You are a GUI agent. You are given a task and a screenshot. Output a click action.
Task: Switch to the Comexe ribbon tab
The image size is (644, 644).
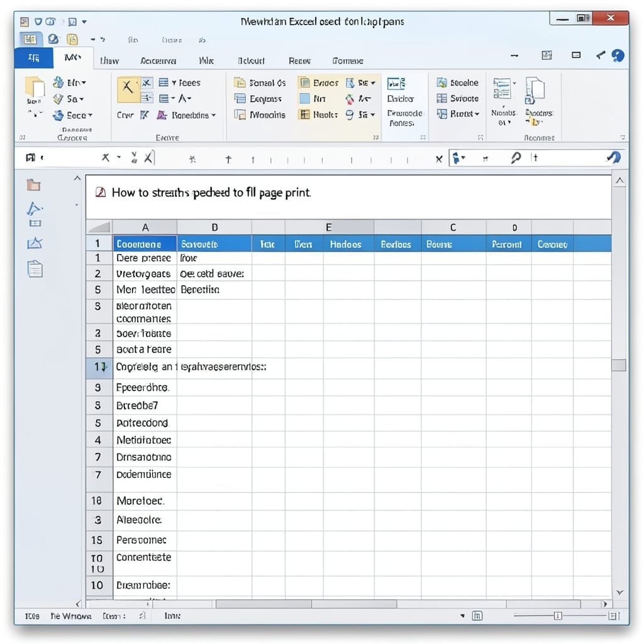pyautogui.click(x=347, y=61)
